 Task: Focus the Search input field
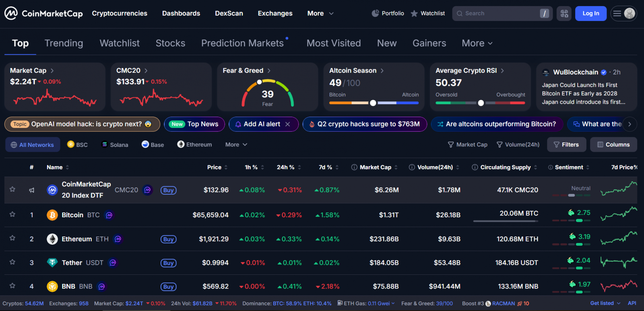[x=502, y=14]
